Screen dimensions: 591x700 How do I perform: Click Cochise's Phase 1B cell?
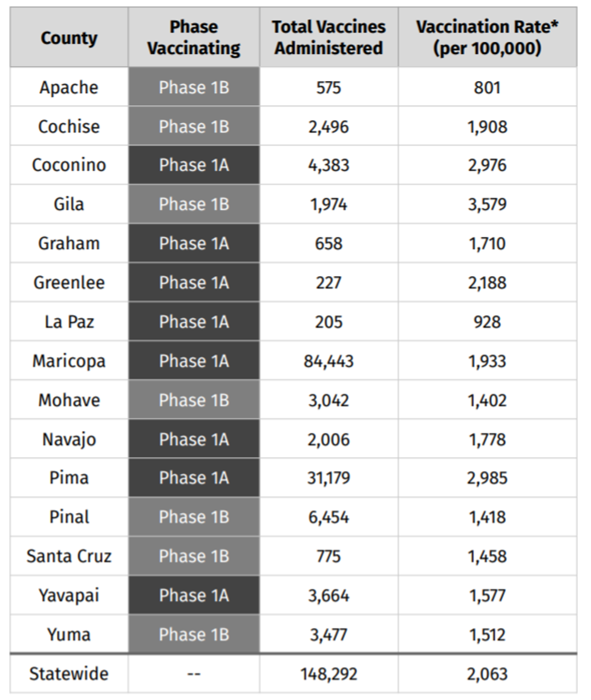(x=194, y=127)
